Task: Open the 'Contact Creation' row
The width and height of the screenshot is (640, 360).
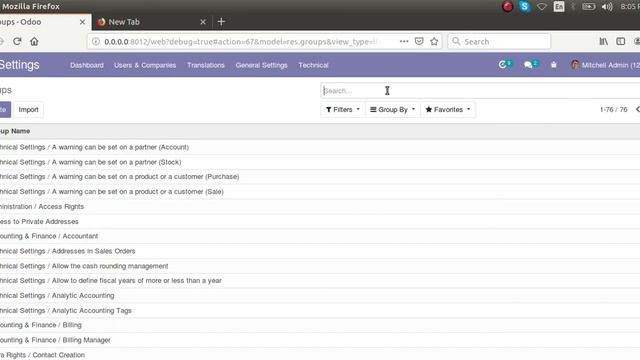Action: pyautogui.click(x=320, y=354)
